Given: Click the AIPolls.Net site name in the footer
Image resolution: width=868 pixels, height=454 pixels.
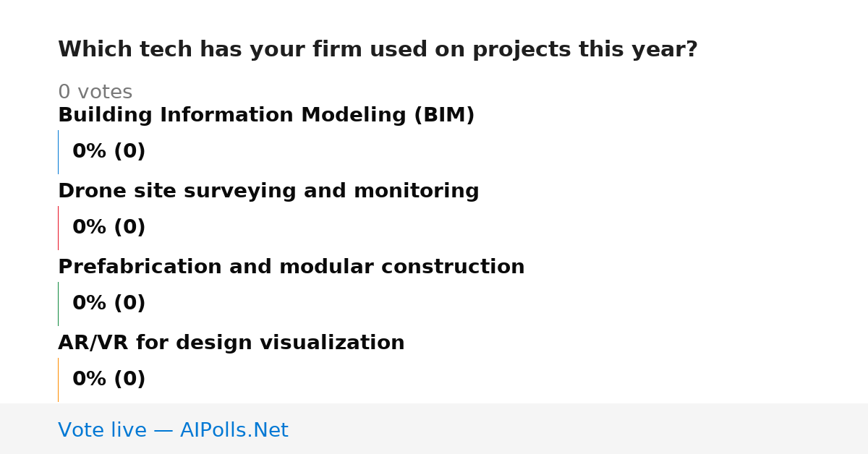Looking at the screenshot, I should (234, 431).
